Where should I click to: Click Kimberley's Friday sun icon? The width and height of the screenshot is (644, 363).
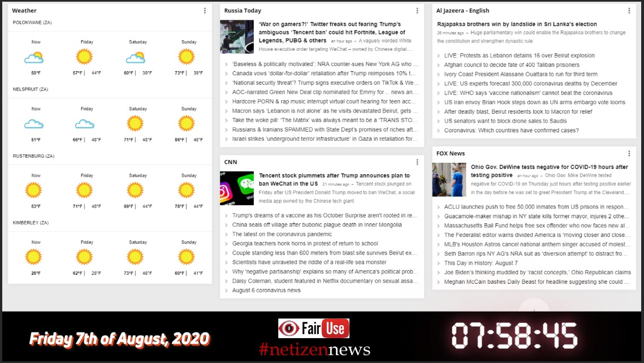tap(84, 257)
